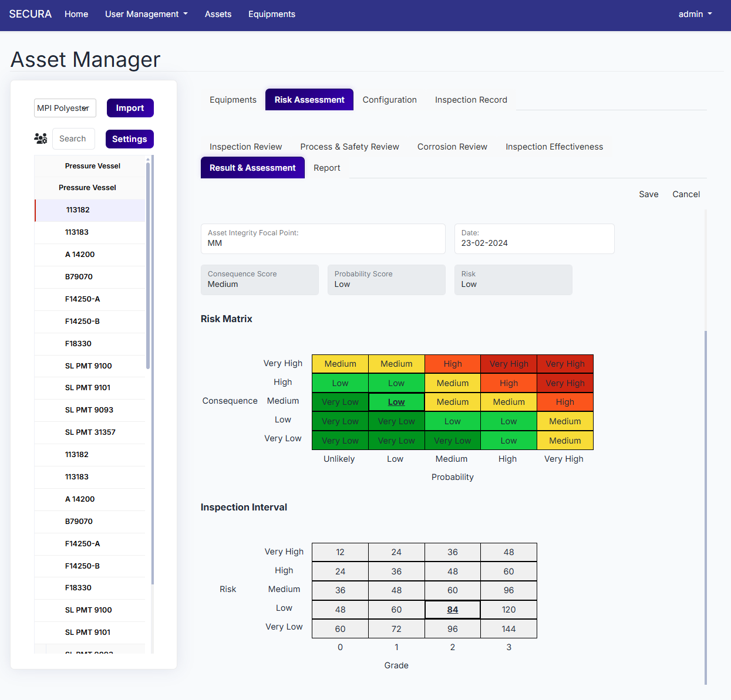Click the Probability Score field
The image size is (731, 700).
click(386, 280)
